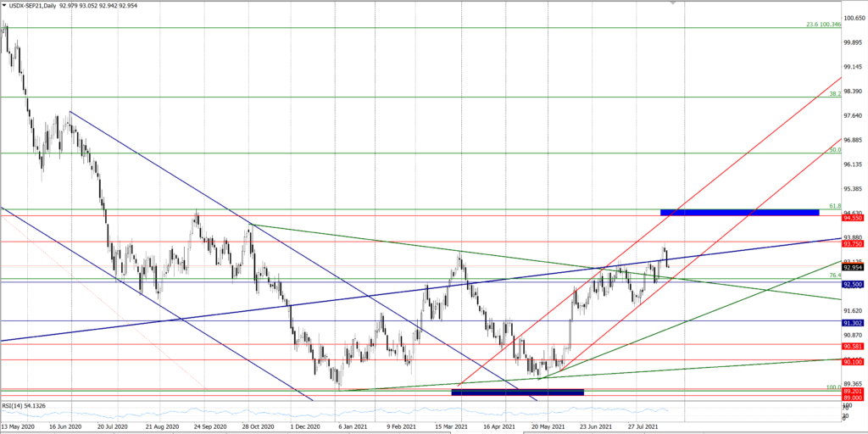Click the red 94.550 price label
Screen dimensions: 868x434
852,217
